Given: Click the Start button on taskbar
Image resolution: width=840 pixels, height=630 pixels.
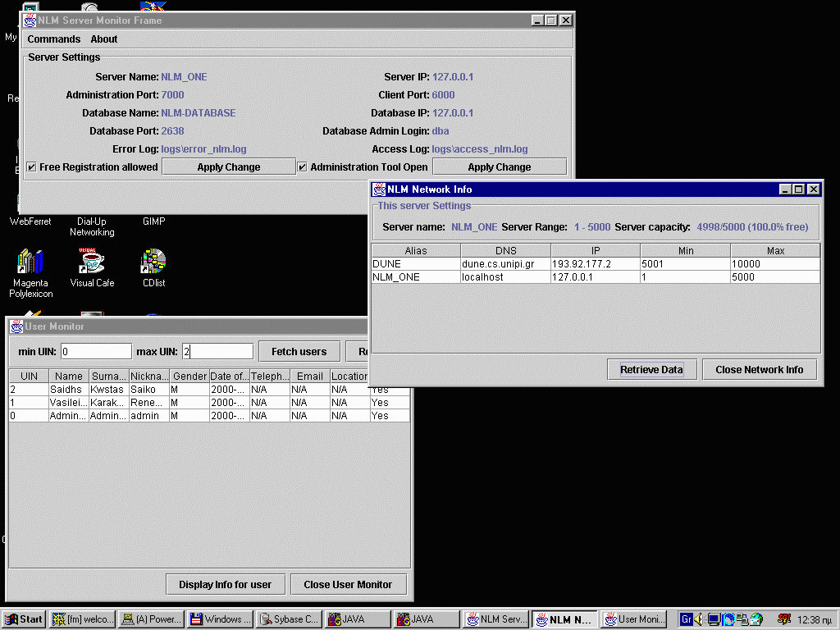Looking at the screenshot, I should 24,619.
